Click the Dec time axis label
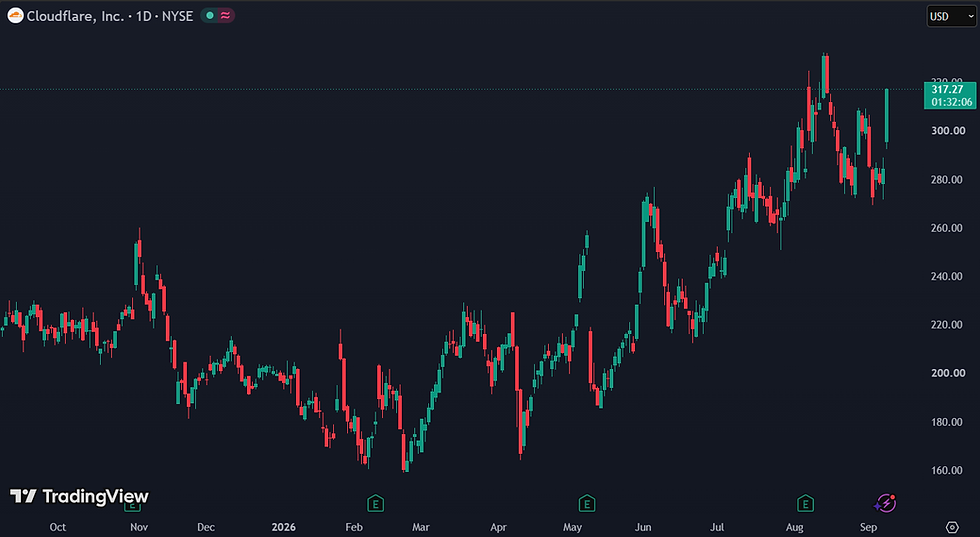 coord(206,527)
